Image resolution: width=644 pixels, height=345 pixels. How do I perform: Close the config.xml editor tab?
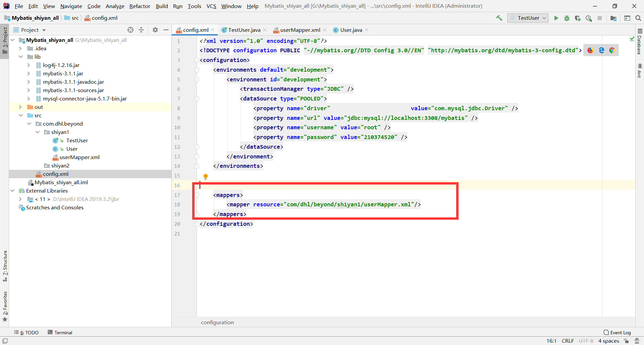(x=213, y=30)
